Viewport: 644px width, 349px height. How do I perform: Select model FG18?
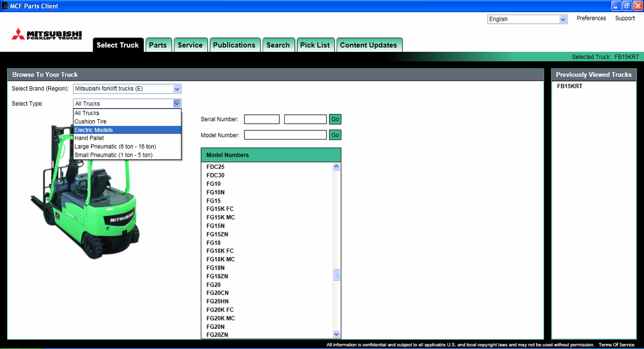tap(213, 243)
